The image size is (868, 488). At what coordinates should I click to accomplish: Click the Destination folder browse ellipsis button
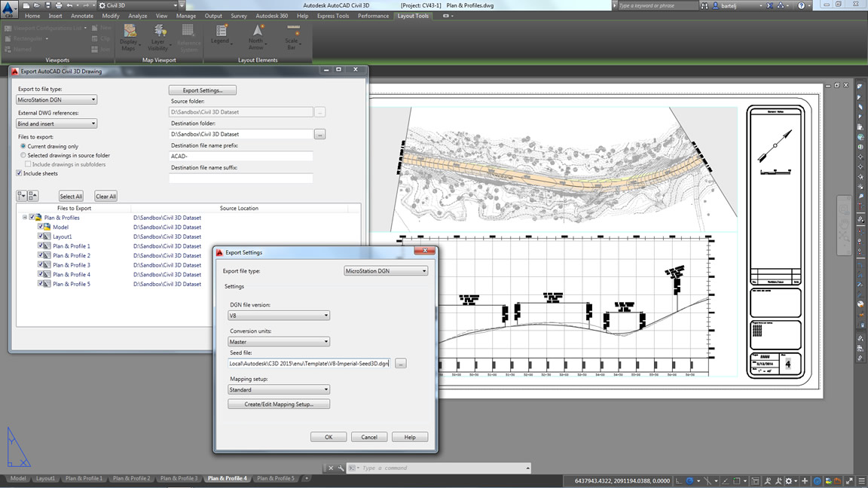tap(319, 134)
